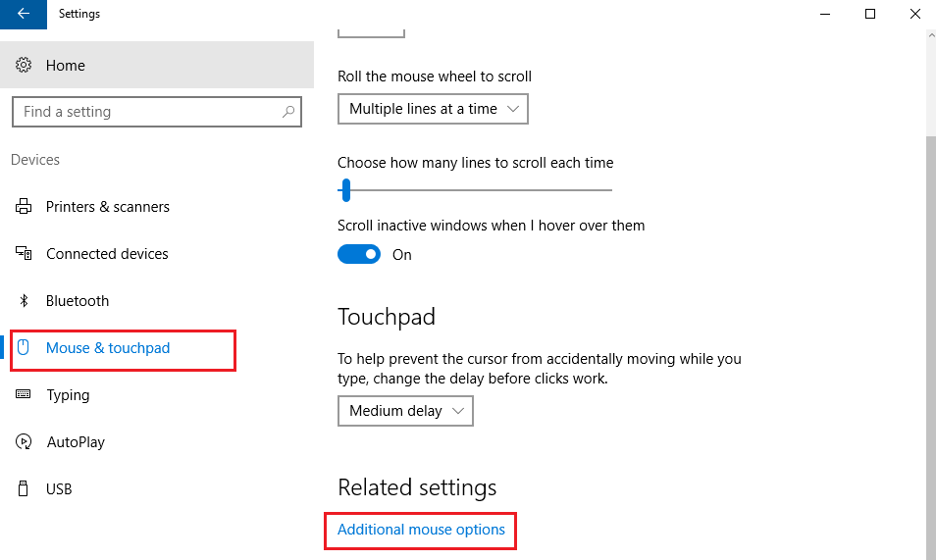Go to Settings Home

pyautogui.click(x=66, y=66)
